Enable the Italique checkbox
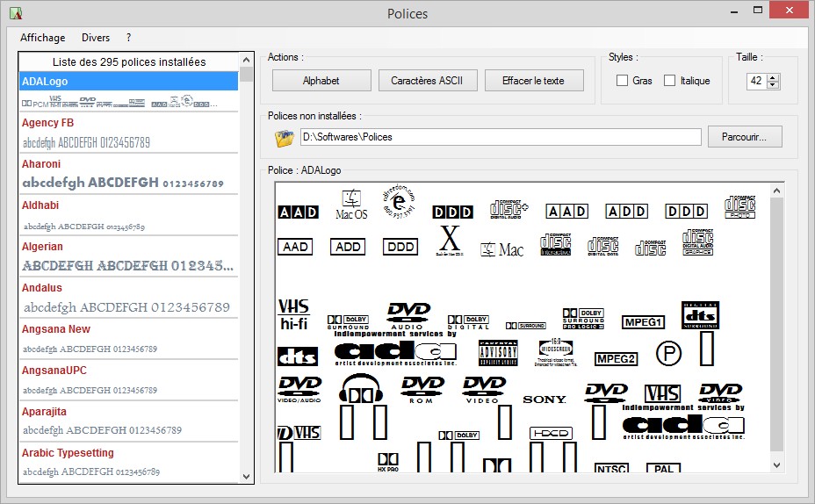Image resolution: width=815 pixels, height=504 pixels. click(670, 81)
